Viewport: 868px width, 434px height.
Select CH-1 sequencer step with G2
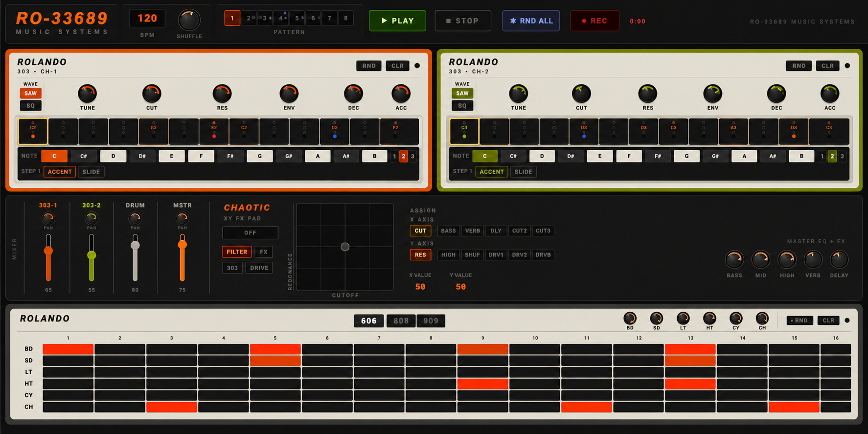click(x=154, y=132)
